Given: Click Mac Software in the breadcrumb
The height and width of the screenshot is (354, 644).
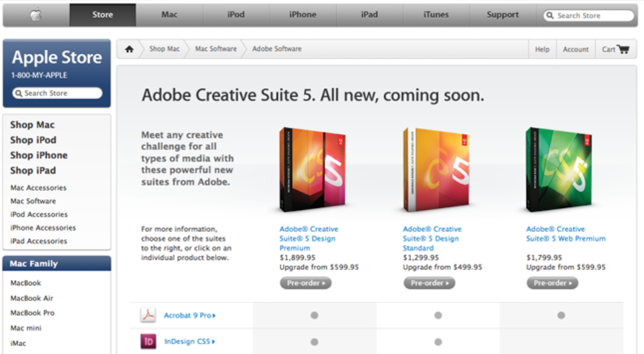Looking at the screenshot, I should pyautogui.click(x=215, y=49).
